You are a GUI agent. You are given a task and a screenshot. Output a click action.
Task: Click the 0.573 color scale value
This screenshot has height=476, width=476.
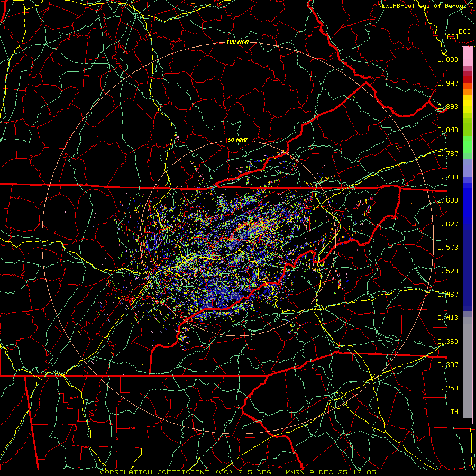click(448, 248)
